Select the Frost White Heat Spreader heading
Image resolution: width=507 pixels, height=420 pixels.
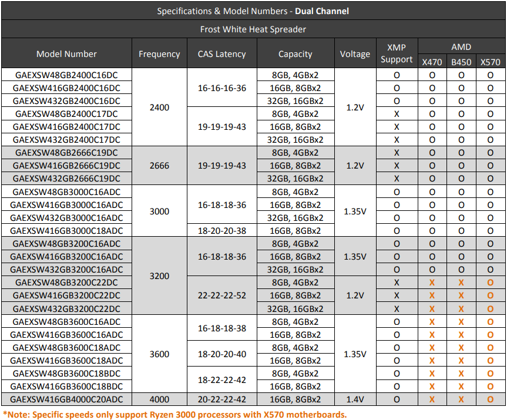pyautogui.click(x=253, y=29)
